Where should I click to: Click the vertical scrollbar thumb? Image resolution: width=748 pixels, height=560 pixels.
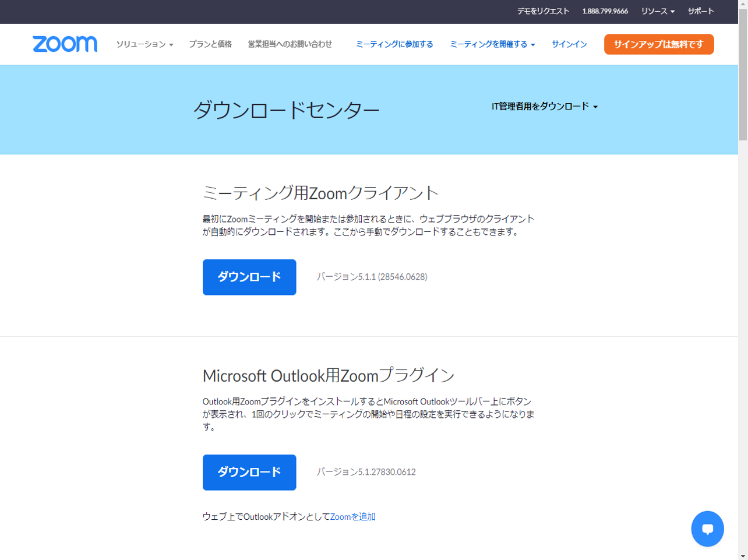pyautogui.click(x=743, y=75)
